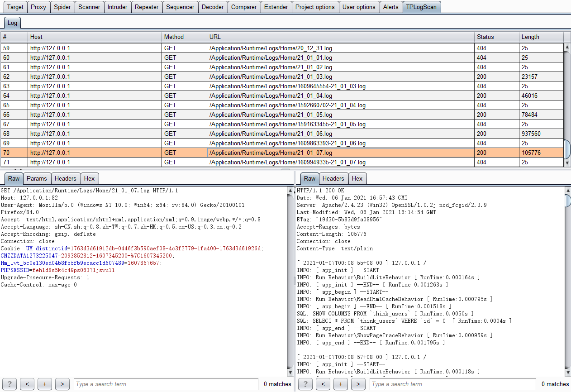Click the SELECT * FROM think_users line

(x=404, y=321)
